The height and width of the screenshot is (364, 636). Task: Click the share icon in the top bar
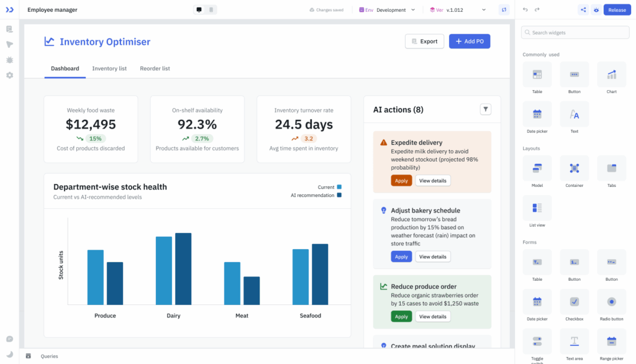point(583,9)
